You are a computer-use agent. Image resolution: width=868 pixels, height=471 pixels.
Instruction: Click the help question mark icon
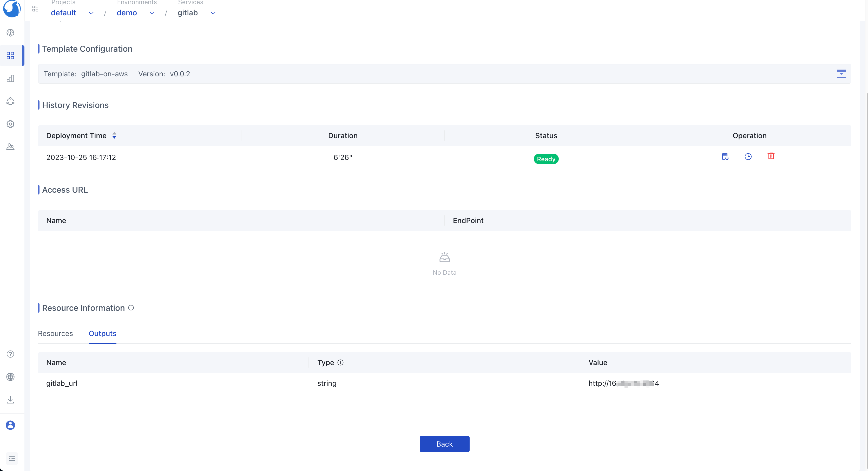coord(10,354)
